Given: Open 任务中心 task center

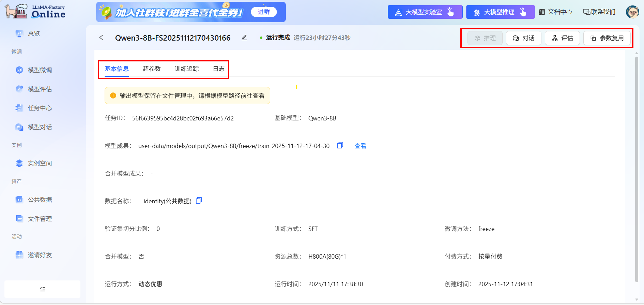Looking at the screenshot, I should [x=40, y=108].
